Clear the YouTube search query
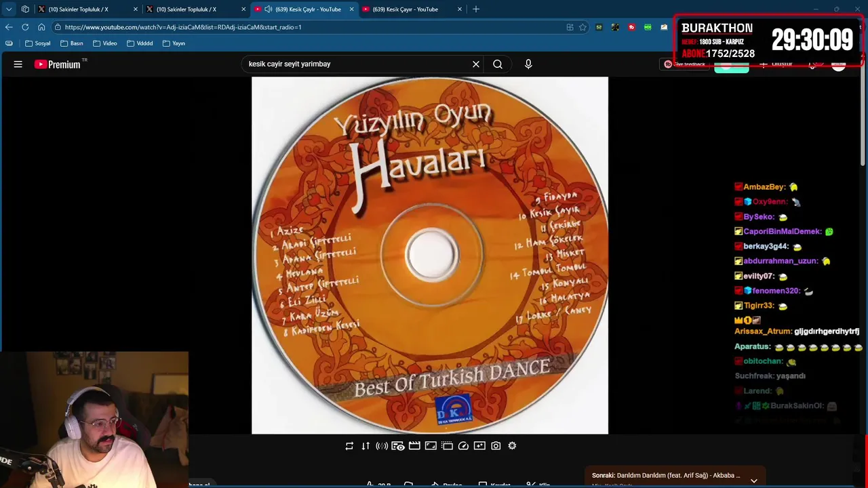This screenshot has width=868, height=488. [x=476, y=64]
